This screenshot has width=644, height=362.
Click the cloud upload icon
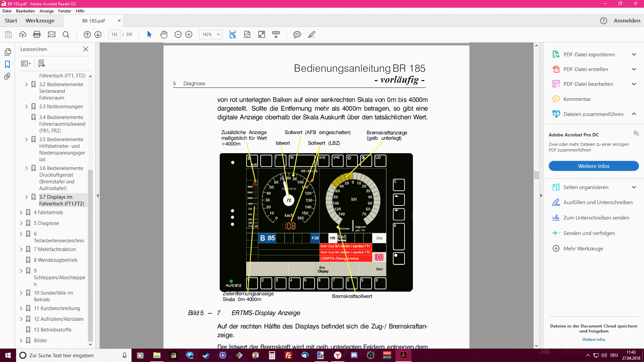click(x=23, y=35)
